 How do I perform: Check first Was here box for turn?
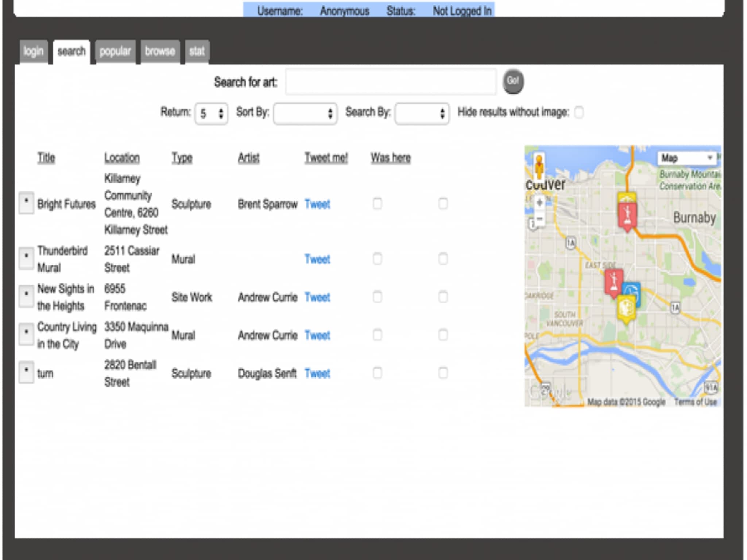pos(378,373)
